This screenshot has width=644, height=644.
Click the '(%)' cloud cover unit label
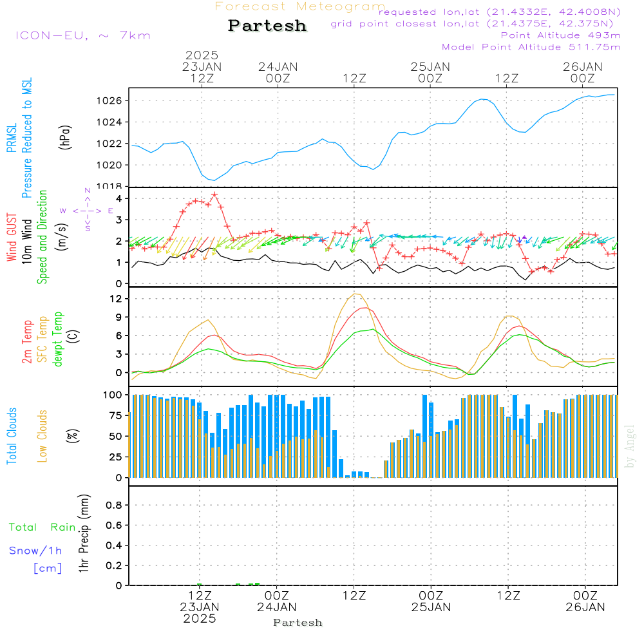(x=72, y=435)
